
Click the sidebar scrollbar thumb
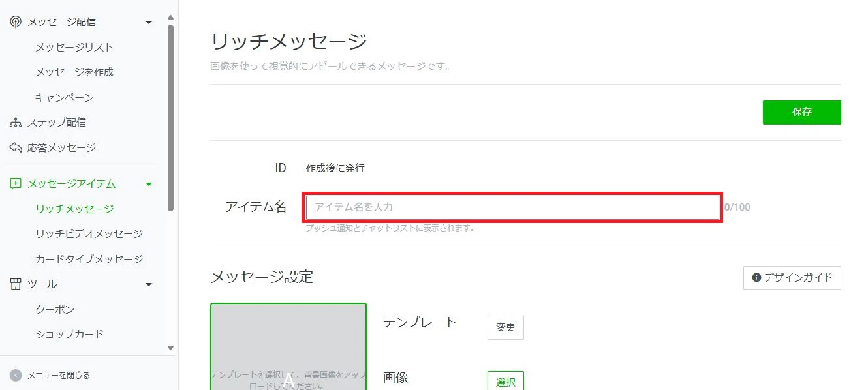(x=170, y=117)
